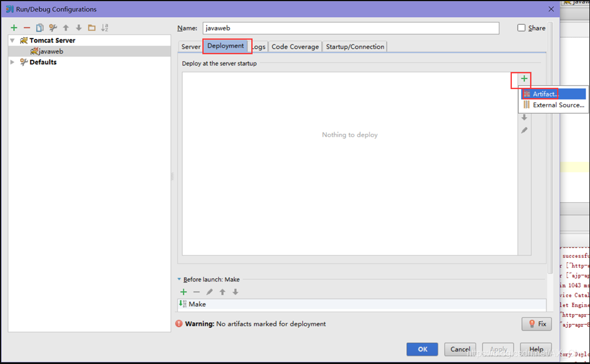Remove selected configuration with red minus icon
The height and width of the screenshot is (364, 590).
(27, 28)
